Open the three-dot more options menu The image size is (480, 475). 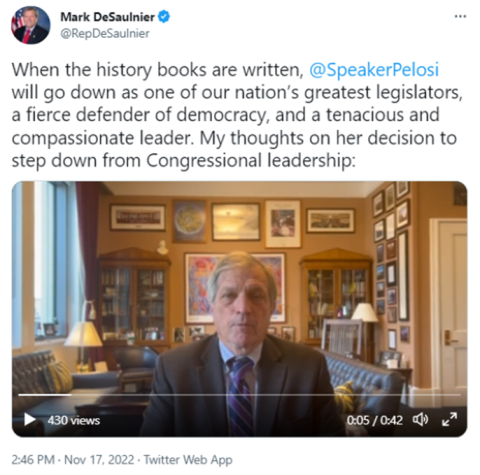click(x=460, y=16)
